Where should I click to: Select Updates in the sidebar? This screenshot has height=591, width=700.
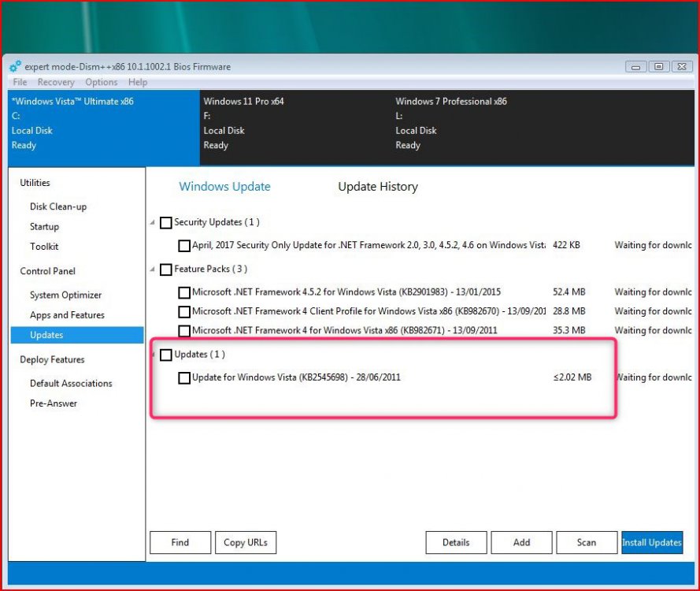pos(77,335)
